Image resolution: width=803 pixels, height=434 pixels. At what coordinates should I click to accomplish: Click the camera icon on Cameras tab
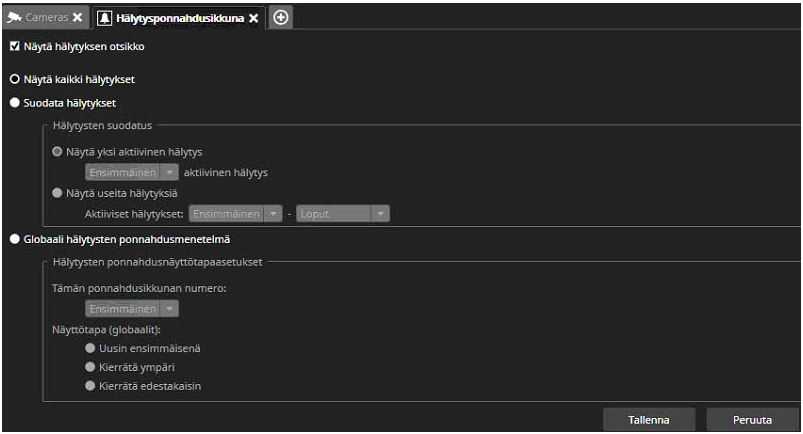coord(15,18)
